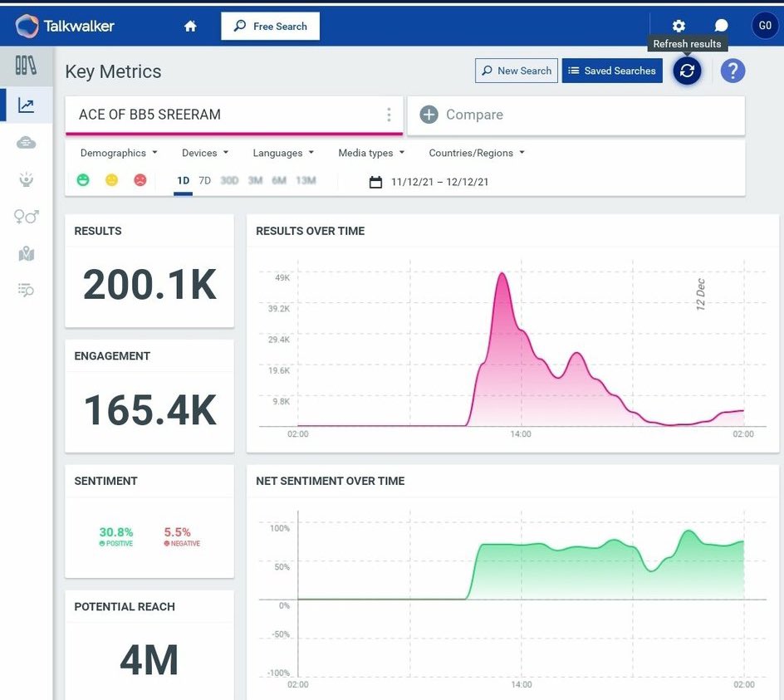Expand the Languages dropdown
The image size is (784, 700).
point(283,153)
